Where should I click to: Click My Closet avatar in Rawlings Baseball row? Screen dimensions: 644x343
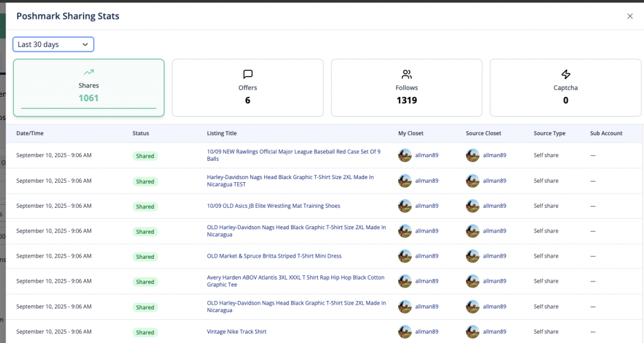tap(405, 155)
